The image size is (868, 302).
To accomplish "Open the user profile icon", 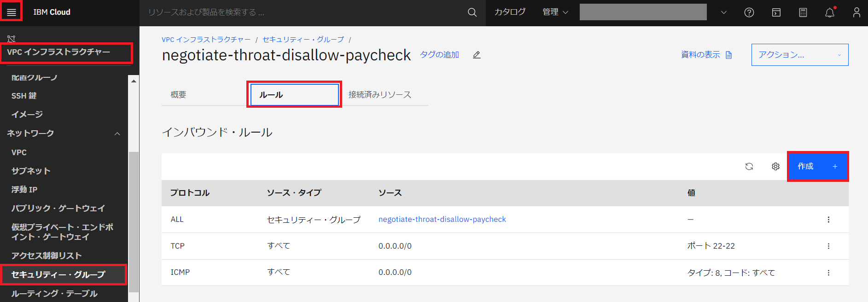I will [856, 12].
